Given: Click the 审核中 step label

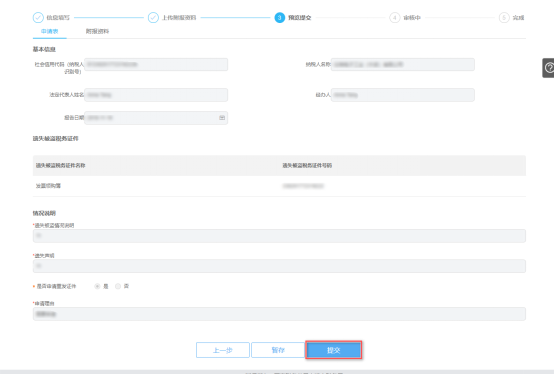Looking at the screenshot, I should 412,17.
